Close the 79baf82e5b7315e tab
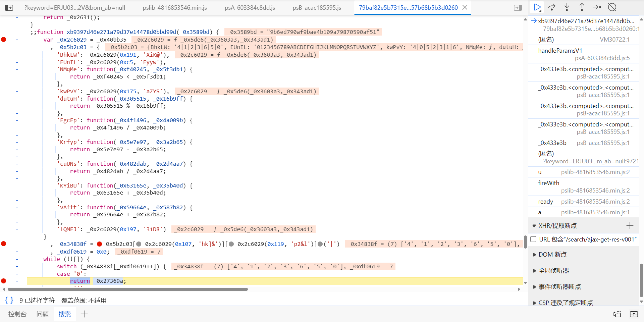644x322 pixels. pyautogui.click(x=465, y=7)
